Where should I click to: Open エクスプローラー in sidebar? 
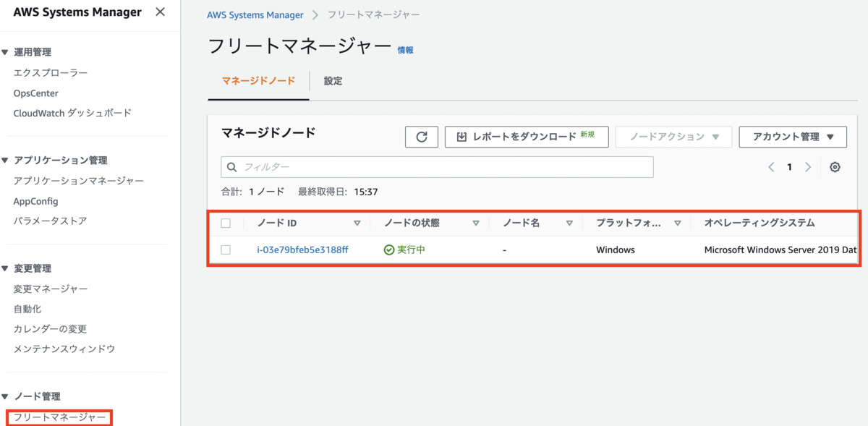point(51,73)
